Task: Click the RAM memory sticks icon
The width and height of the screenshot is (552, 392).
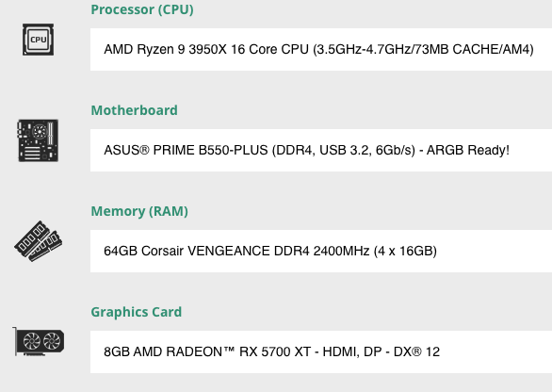Action: (x=38, y=241)
